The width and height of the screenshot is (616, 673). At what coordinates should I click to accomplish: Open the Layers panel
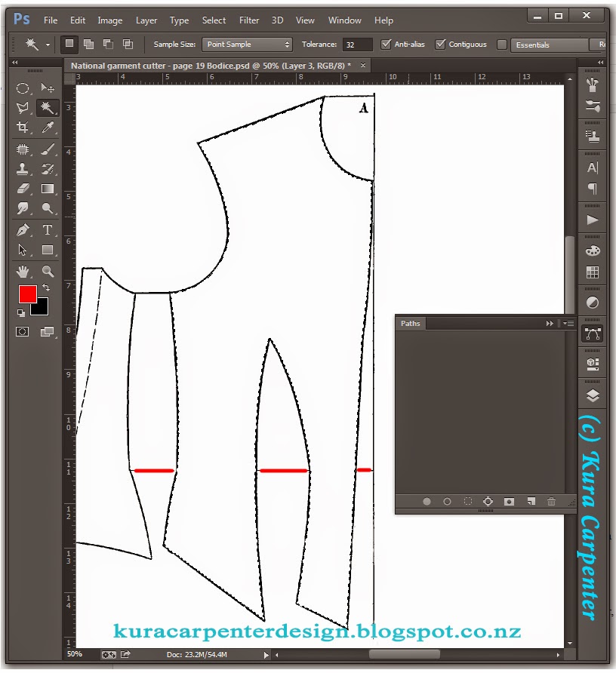[592, 394]
